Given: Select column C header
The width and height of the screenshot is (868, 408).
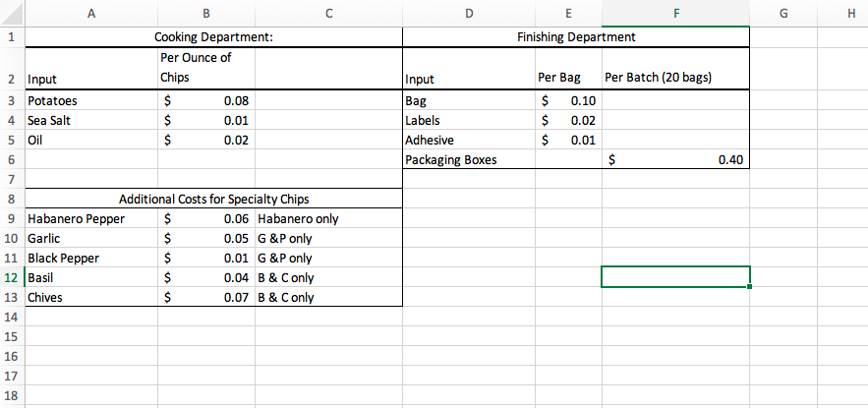Looking at the screenshot, I should tap(329, 14).
